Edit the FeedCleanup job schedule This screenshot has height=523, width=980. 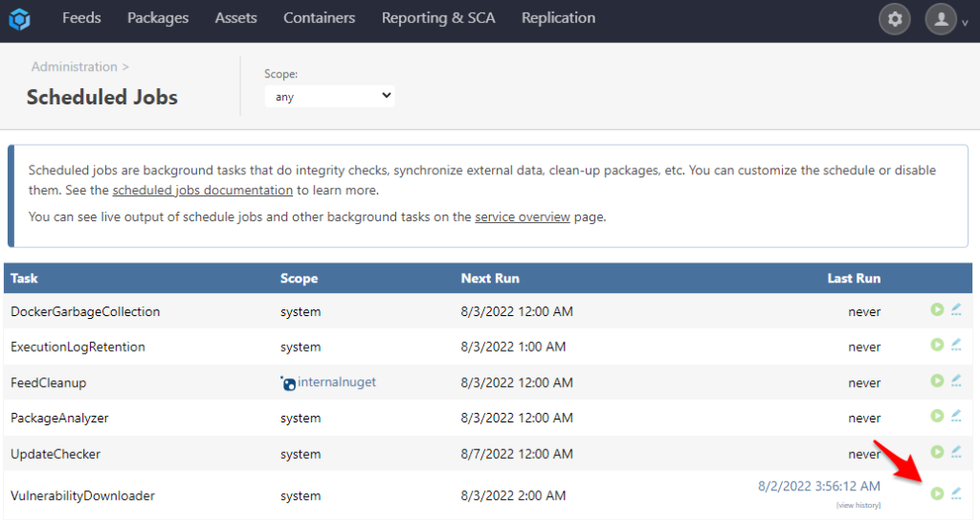pos(956,381)
